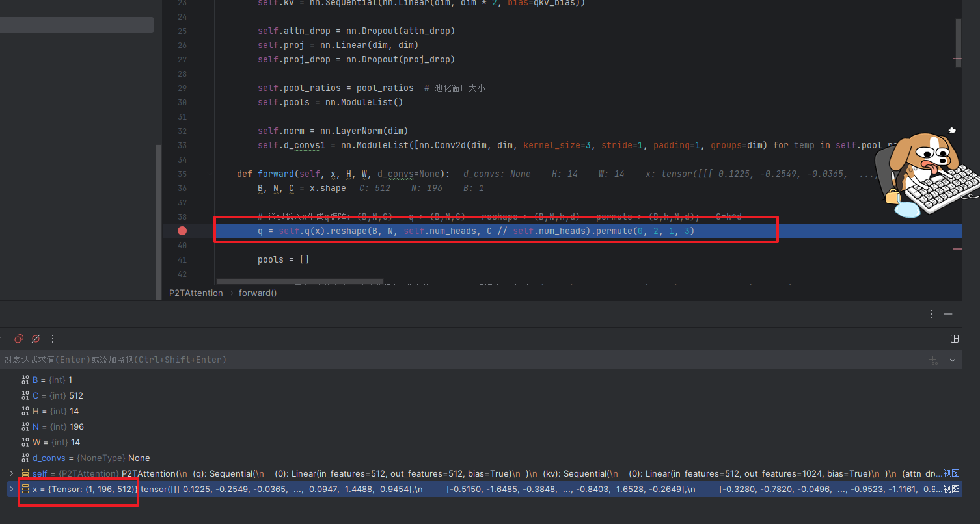The width and height of the screenshot is (980, 524).
Task: Open the View Breakpoints dialog icon
Action: click(19, 339)
